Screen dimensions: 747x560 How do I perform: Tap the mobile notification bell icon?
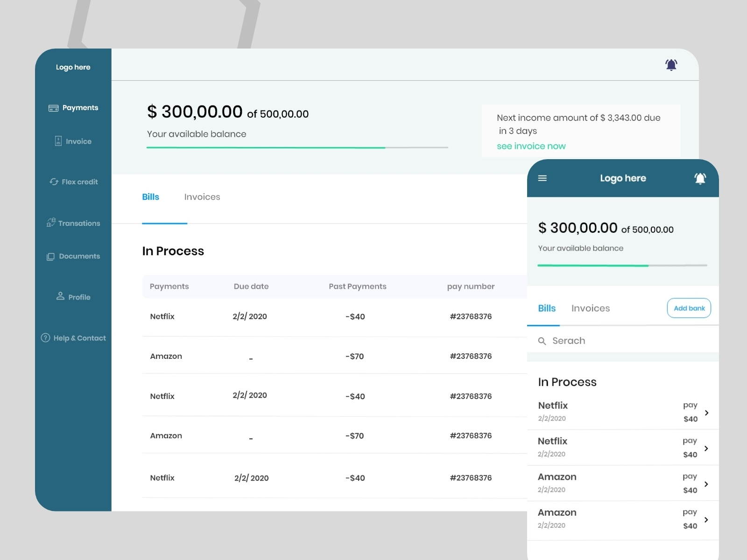700,178
